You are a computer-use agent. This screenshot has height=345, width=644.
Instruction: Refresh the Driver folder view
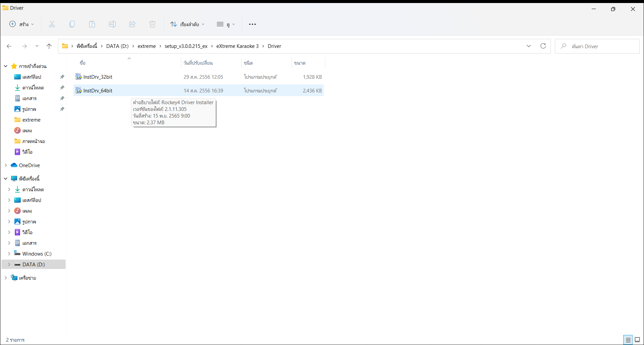pyautogui.click(x=543, y=46)
